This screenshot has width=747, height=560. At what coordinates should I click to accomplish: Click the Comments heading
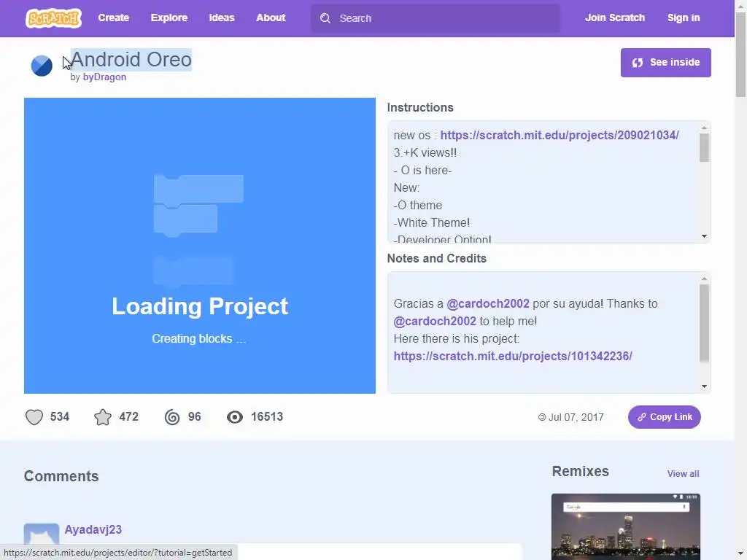[x=61, y=476]
